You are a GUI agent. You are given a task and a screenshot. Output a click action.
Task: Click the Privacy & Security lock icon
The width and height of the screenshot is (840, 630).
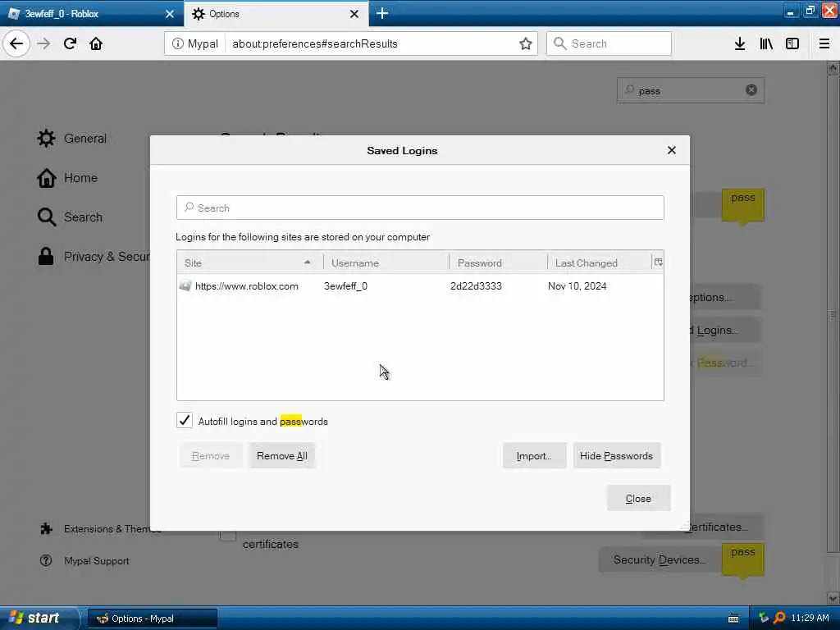[46, 256]
